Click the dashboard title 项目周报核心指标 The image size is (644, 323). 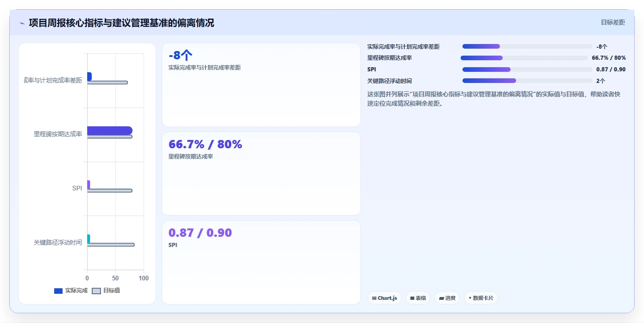point(121,23)
